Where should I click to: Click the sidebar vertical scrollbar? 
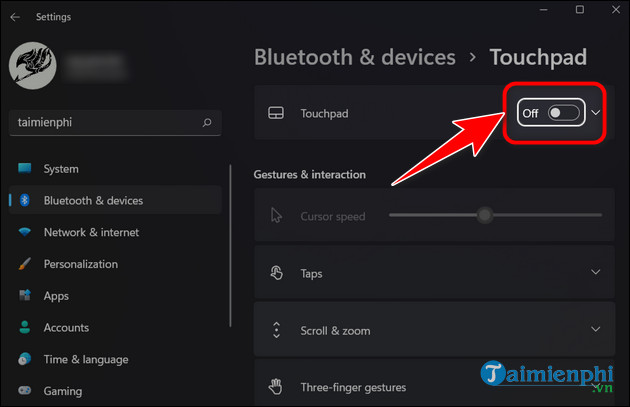(x=230, y=246)
